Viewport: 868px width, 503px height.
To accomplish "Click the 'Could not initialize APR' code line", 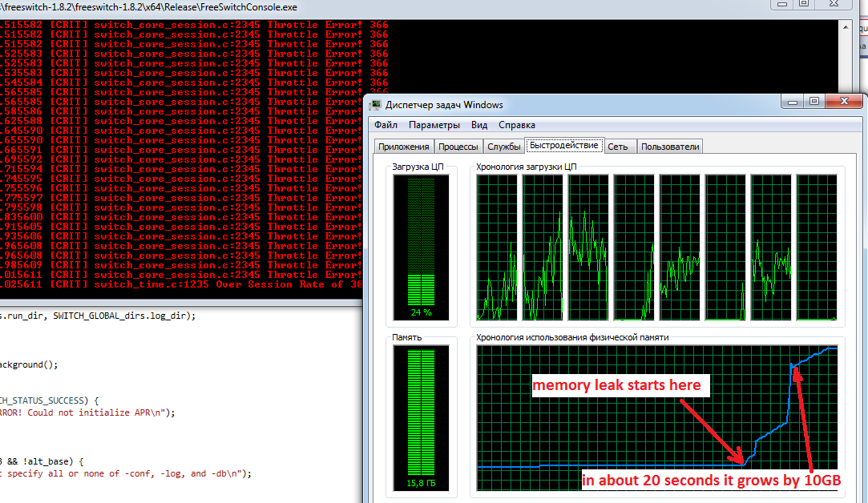I will (x=87, y=412).
